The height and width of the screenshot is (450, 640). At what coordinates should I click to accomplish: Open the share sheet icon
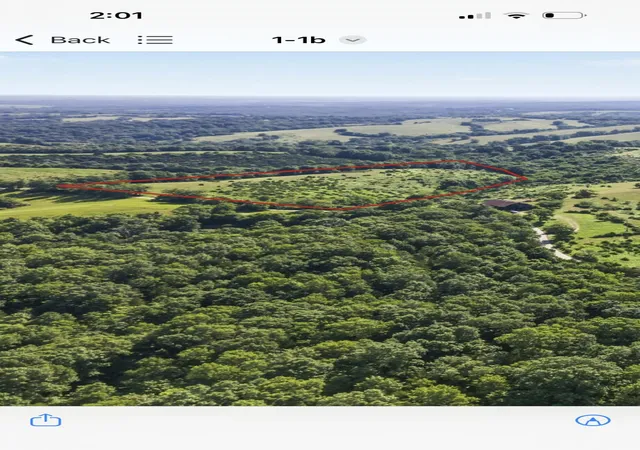click(46, 420)
